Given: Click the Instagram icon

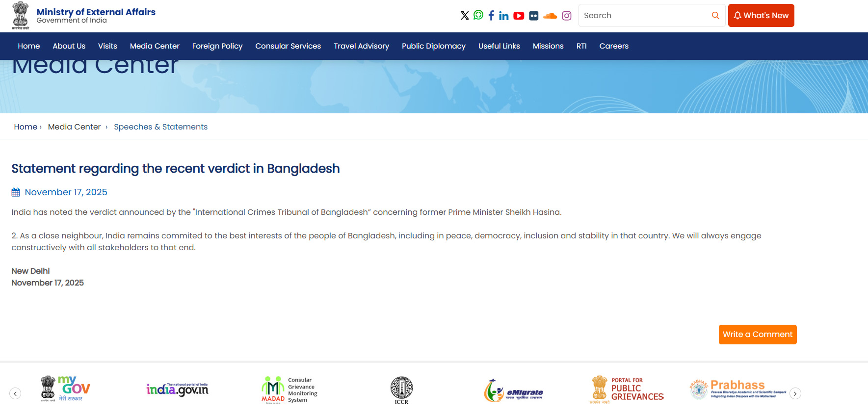Looking at the screenshot, I should click(567, 16).
